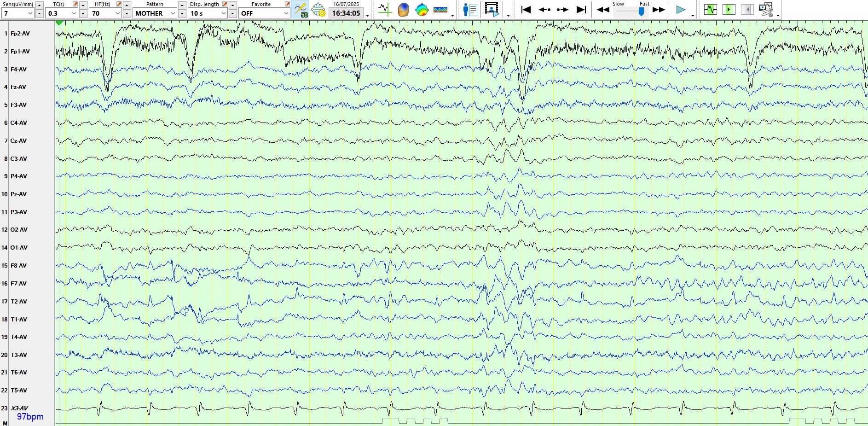Click the Slow/Fast paging speed slider
This screenshot has height=426, width=868.
[x=631, y=12]
